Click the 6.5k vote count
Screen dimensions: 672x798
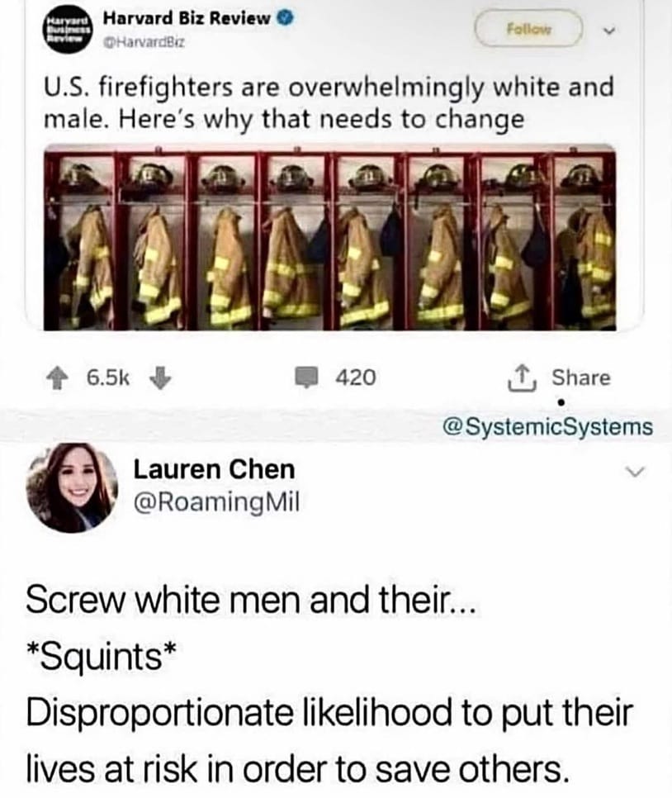coord(108,378)
